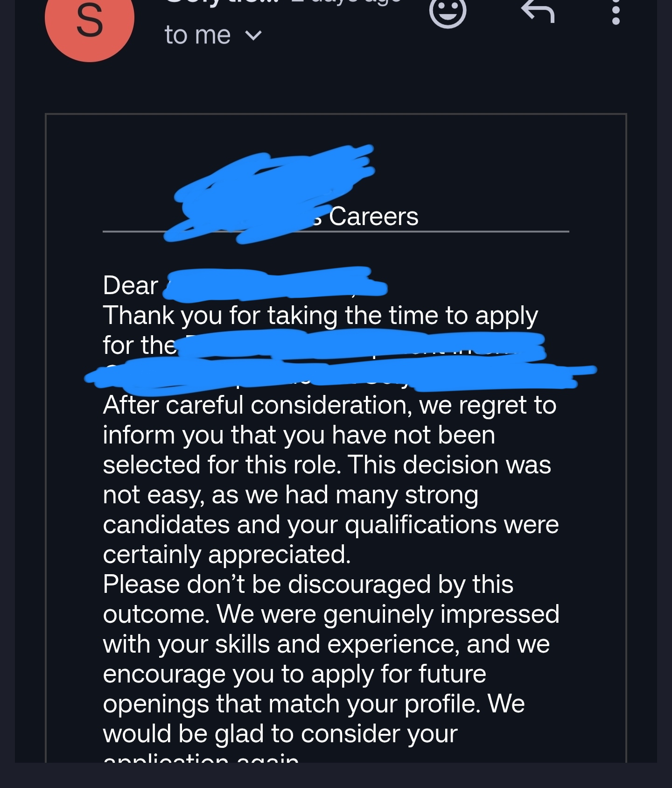Tap the "to me" recipient text
The width and height of the screenshot is (672, 788).
197,35
